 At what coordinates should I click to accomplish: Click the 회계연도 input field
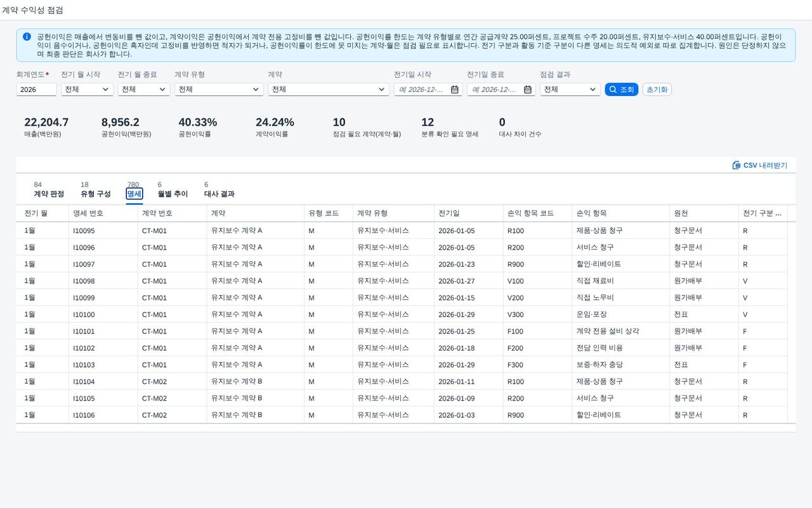point(36,90)
